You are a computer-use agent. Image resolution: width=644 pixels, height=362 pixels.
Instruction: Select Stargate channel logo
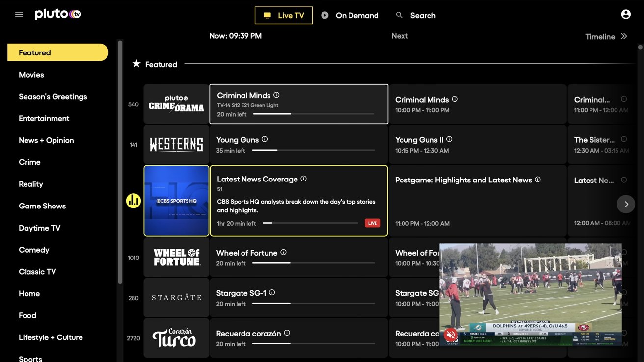[176, 297]
